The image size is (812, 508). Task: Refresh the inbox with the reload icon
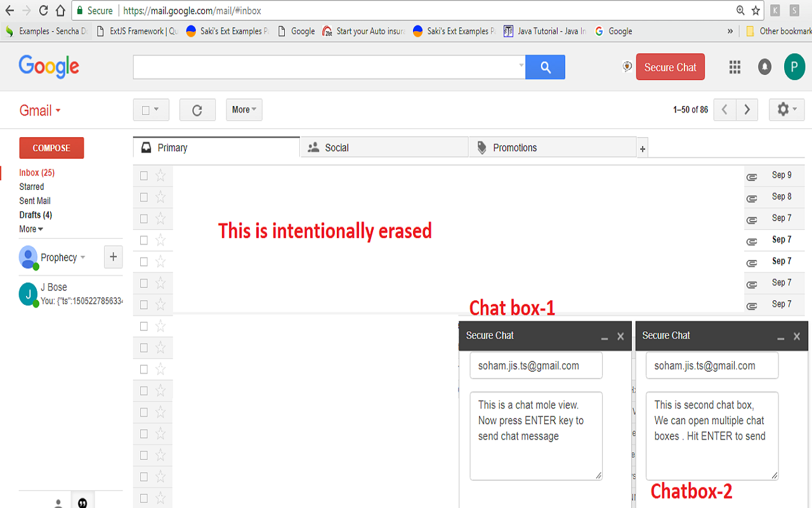pyautogui.click(x=197, y=109)
